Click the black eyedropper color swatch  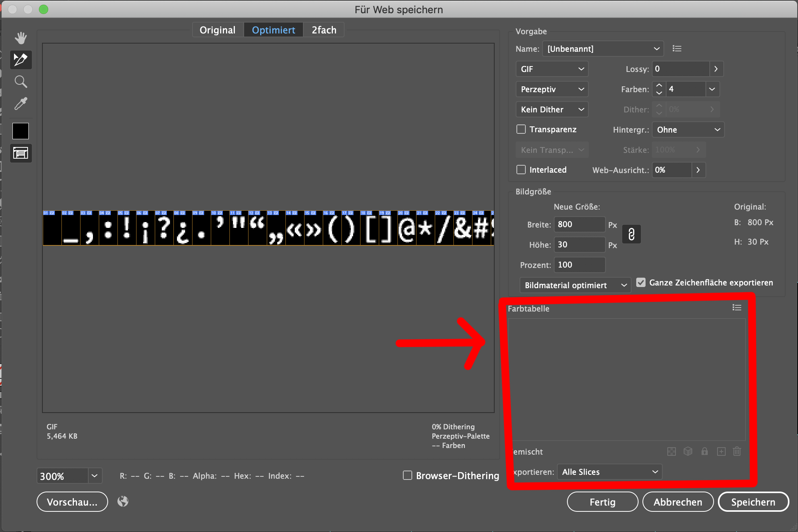pyautogui.click(x=21, y=131)
